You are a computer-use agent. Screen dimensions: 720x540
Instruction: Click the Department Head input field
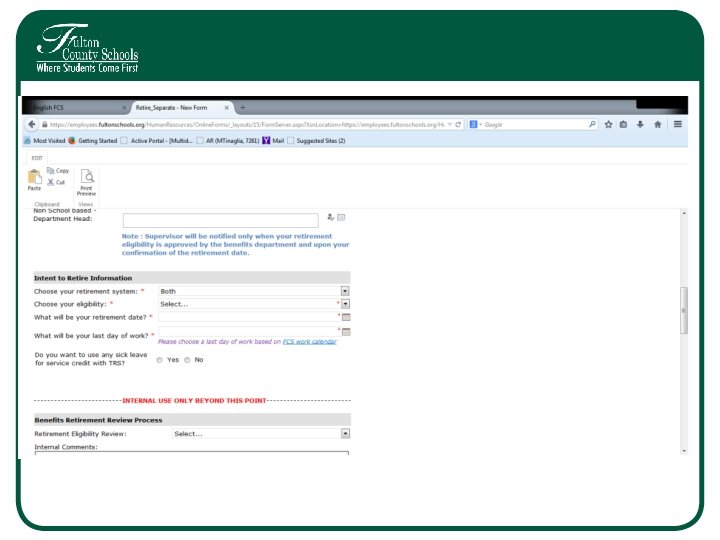tap(220, 220)
